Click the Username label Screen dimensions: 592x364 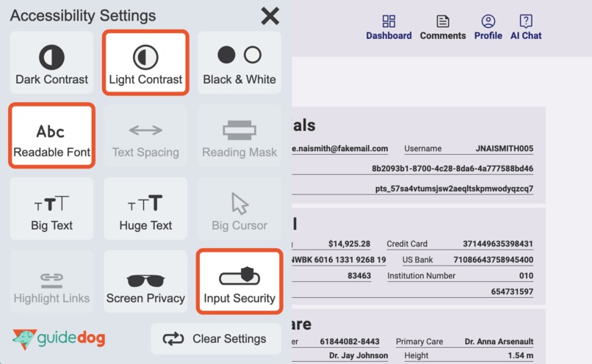[x=422, y=149]
